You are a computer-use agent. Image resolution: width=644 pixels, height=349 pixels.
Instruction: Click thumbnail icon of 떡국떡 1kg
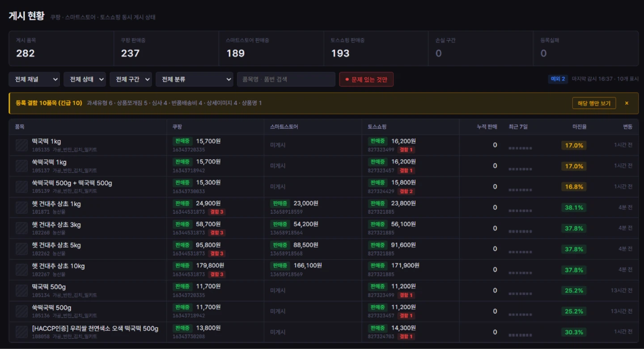pos(22,145)
